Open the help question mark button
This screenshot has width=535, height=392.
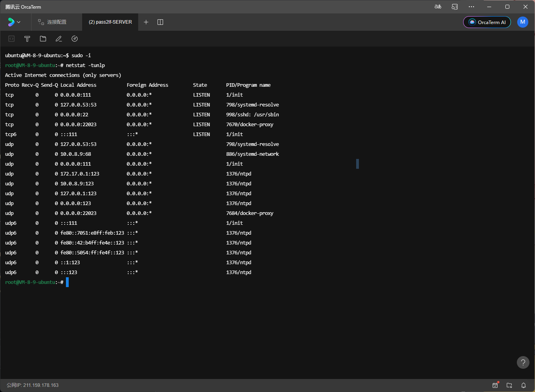pyautogui.click(x=523, y=362)
